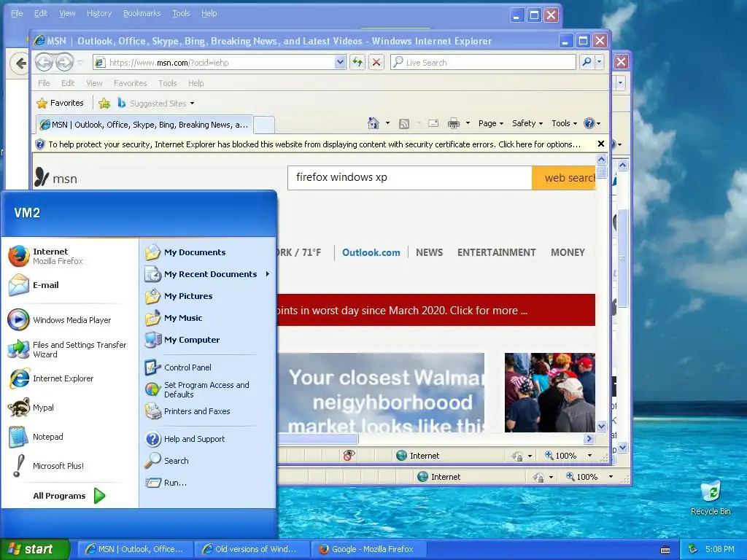Open the Print options dropdown arrow
The width and height of the screenshot is (747, 560).
pyautogui.click(x=468, y=123)
